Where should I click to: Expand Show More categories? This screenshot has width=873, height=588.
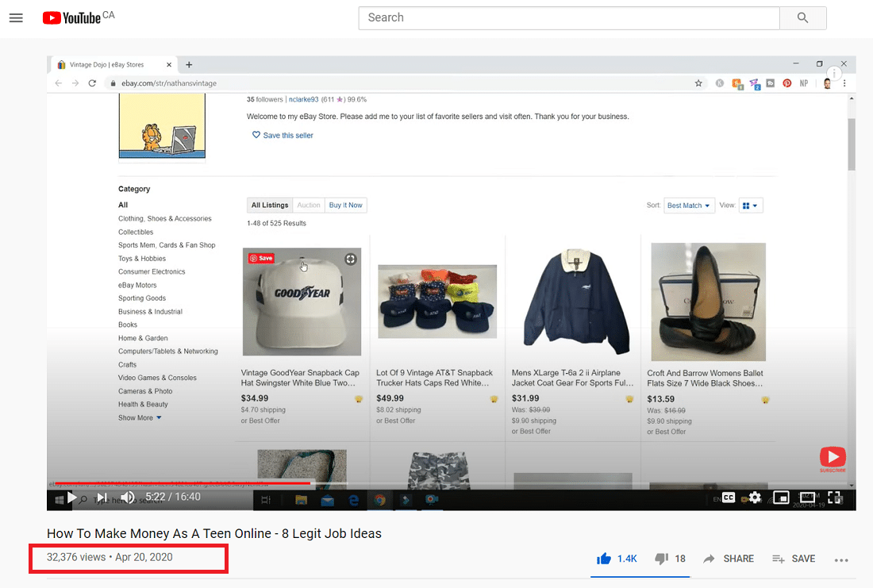point(140,417)
